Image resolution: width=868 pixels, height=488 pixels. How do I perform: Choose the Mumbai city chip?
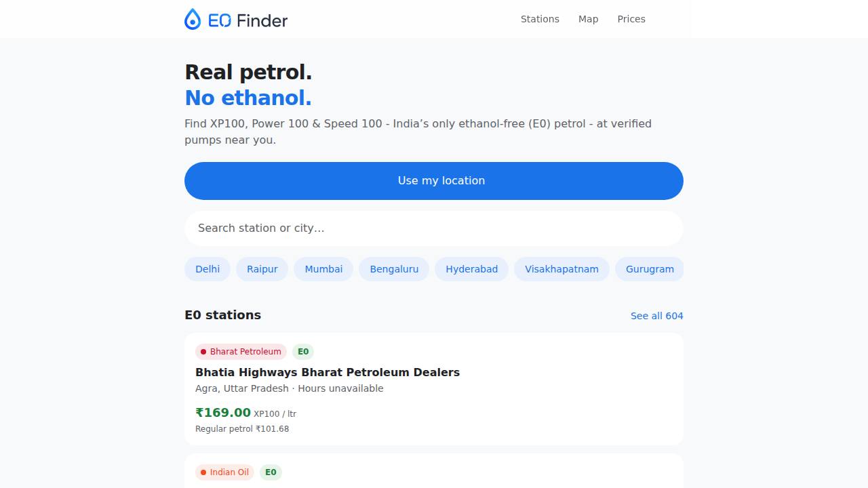pyautogui.click(x=323, y=269)
